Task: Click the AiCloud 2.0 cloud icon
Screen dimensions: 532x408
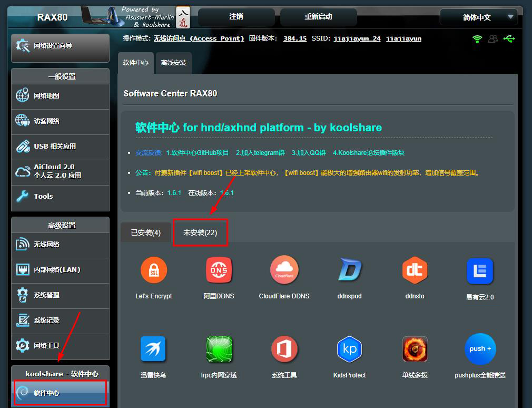Action: (x=23, y=171)
